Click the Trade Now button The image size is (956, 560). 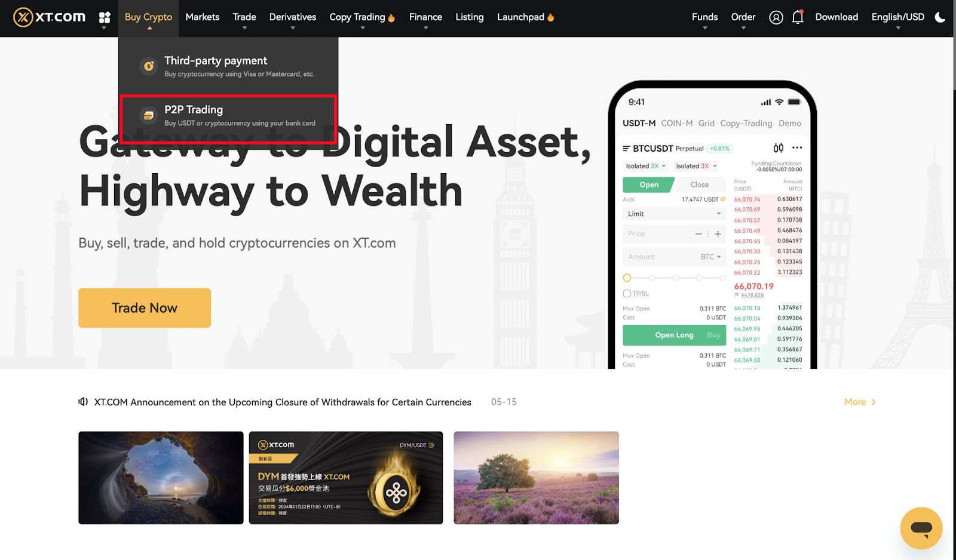pyautogui.click(x=145, y=308)
